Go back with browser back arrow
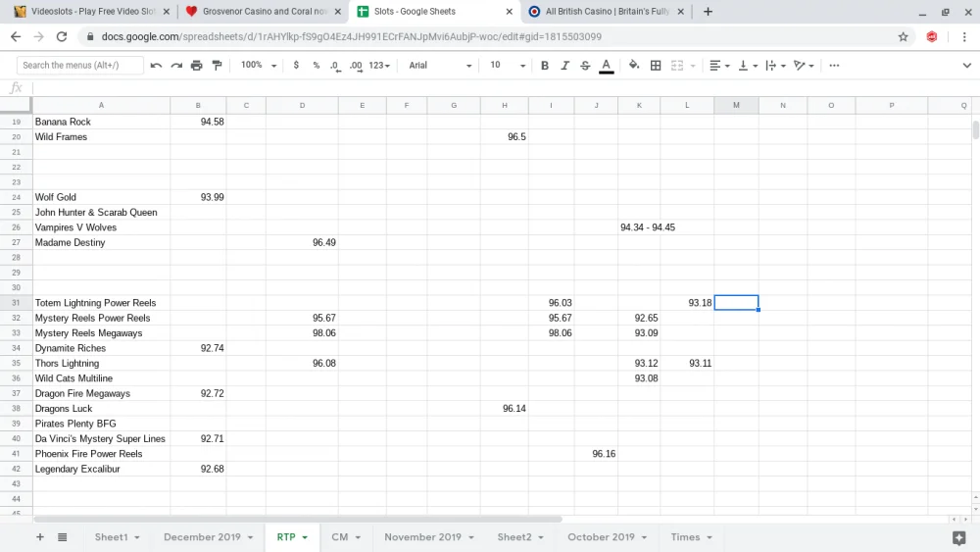Screen dimensions: 980x552 16,37
